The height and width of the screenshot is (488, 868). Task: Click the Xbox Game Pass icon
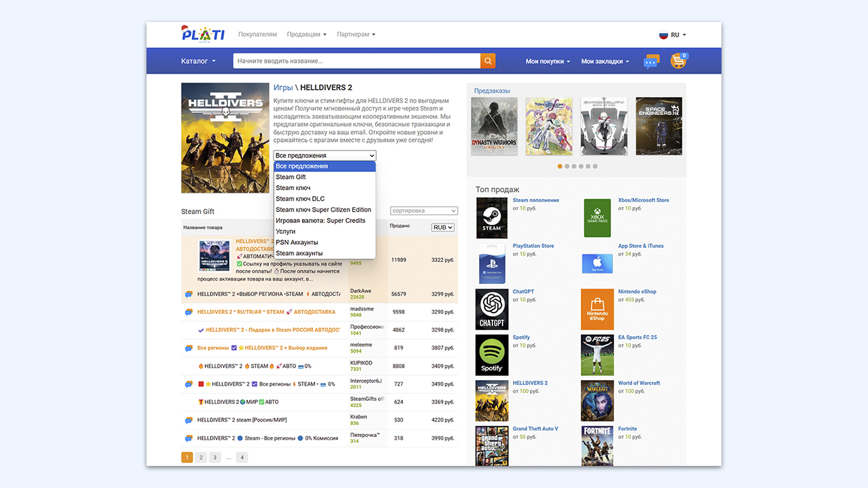click(597, 217)
